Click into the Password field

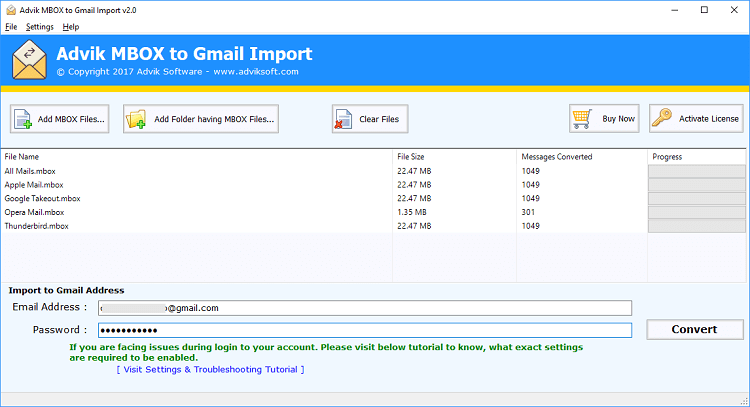(x=365, y=330)
